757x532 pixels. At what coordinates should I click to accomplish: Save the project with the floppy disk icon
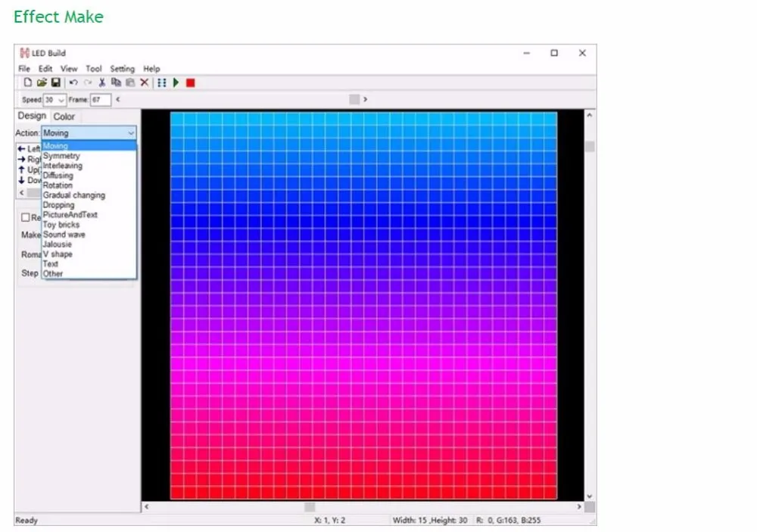(56, 82)
